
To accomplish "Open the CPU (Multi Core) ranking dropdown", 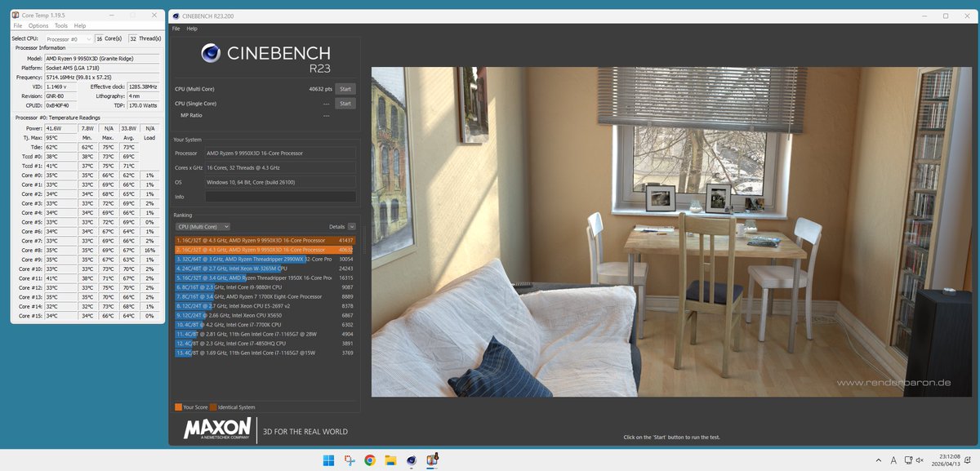I will [x=203, y=226].
